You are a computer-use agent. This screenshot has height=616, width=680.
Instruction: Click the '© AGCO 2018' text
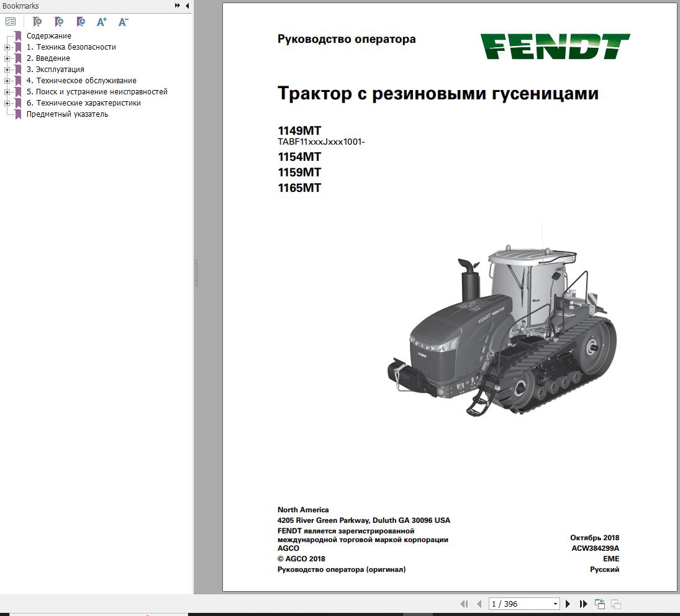(301, 559)
